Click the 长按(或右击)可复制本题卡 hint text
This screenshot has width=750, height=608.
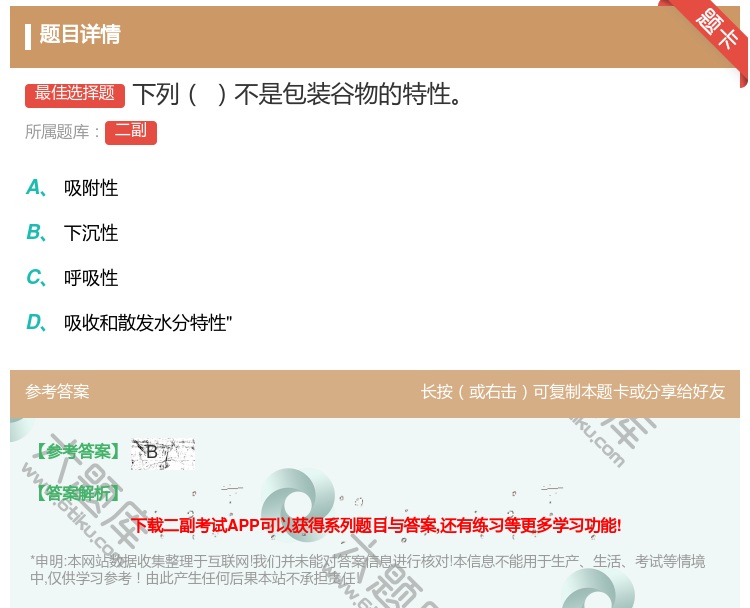pos(573,392)
